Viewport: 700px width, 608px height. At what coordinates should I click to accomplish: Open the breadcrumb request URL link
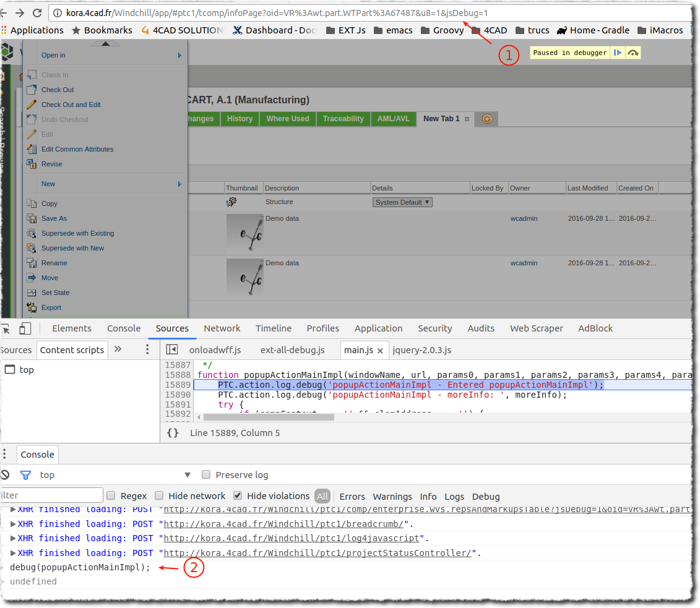284,524
